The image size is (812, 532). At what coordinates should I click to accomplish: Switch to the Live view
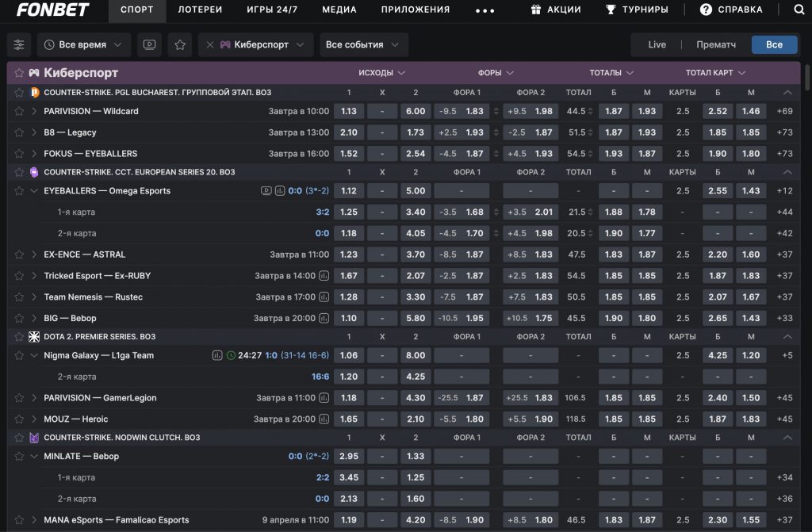click(656, 44)
